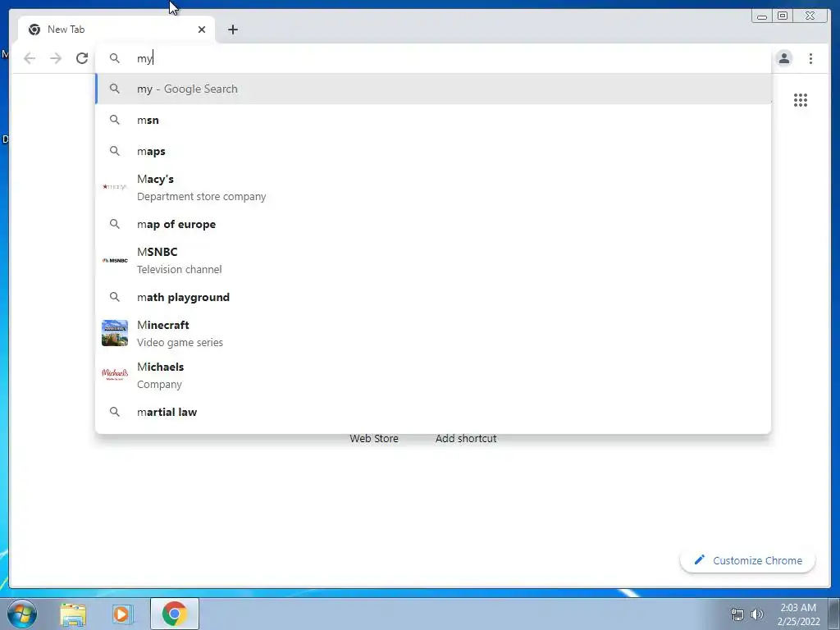This screenshot has height=630, width=840.
Task: Open Customize Chrome
Action: [x=748, y=560]
